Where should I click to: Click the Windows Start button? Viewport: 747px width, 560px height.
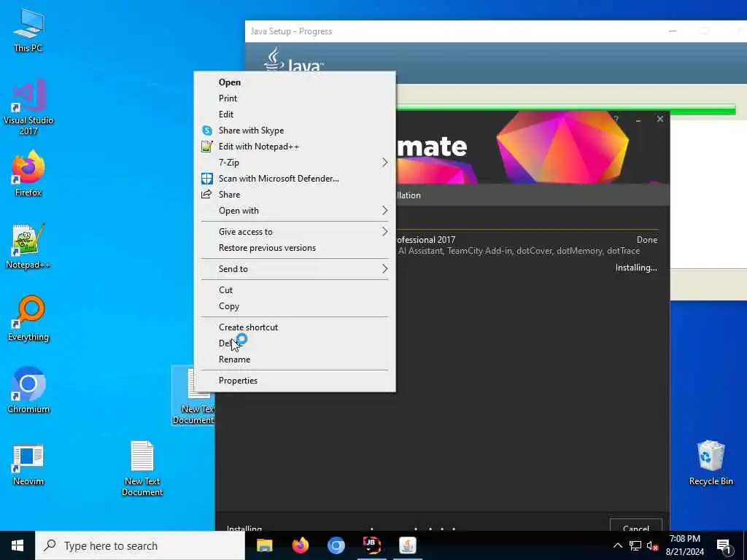(18, 545)
